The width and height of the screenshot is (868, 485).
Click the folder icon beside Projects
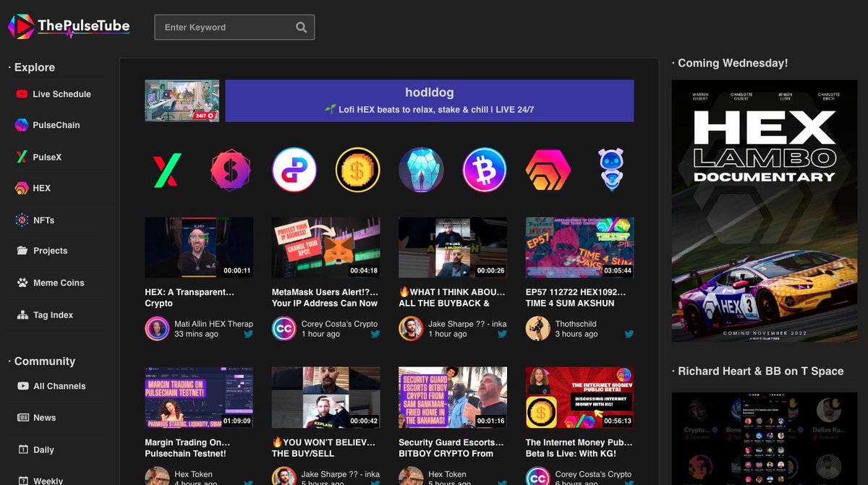tap(22, 251)
